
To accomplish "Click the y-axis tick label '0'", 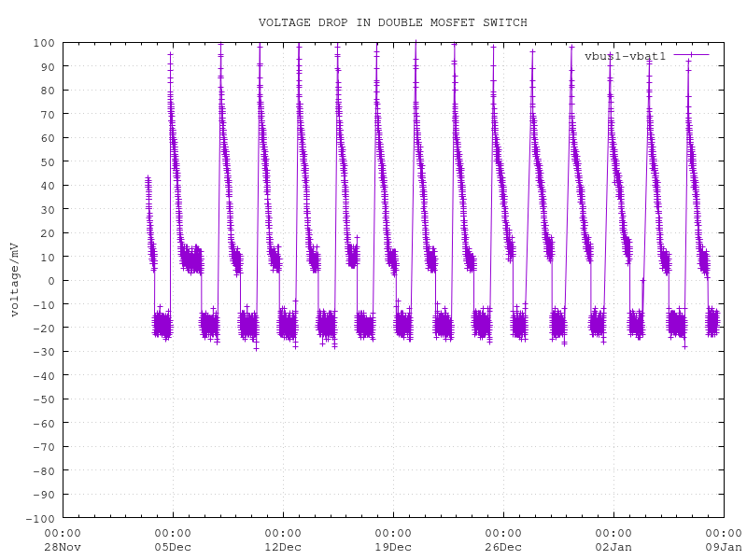I will pos(51,281).
